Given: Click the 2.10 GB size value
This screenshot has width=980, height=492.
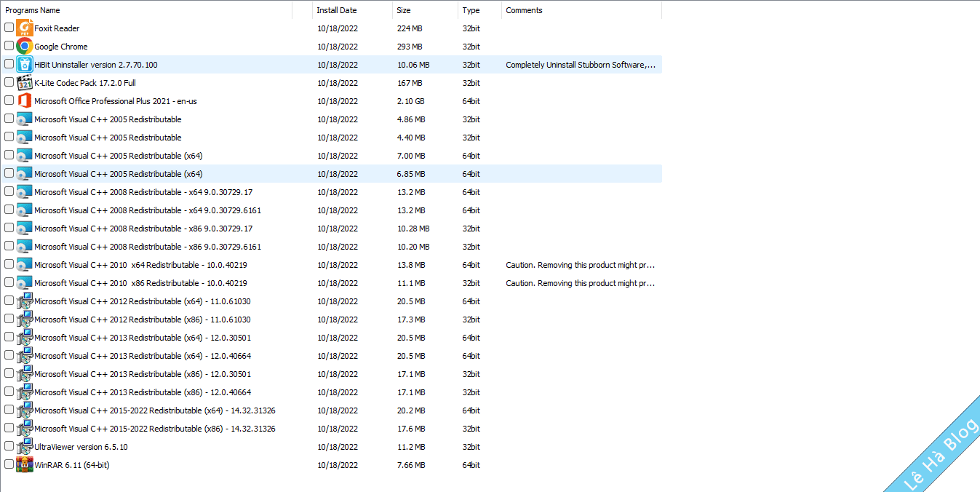Looking at the screenshot, I should point(411,101).
